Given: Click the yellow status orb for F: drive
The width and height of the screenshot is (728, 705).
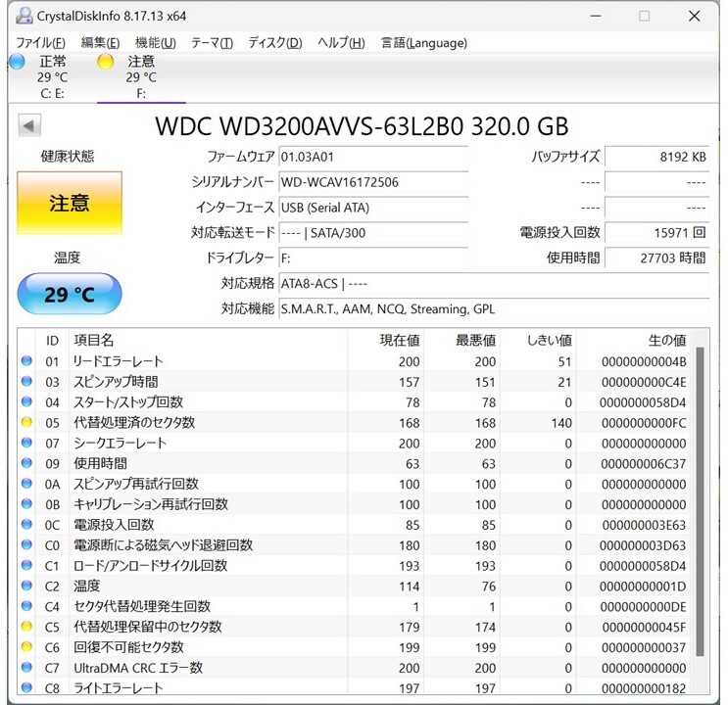Looking at the screenshot, I should pos(106,62).
